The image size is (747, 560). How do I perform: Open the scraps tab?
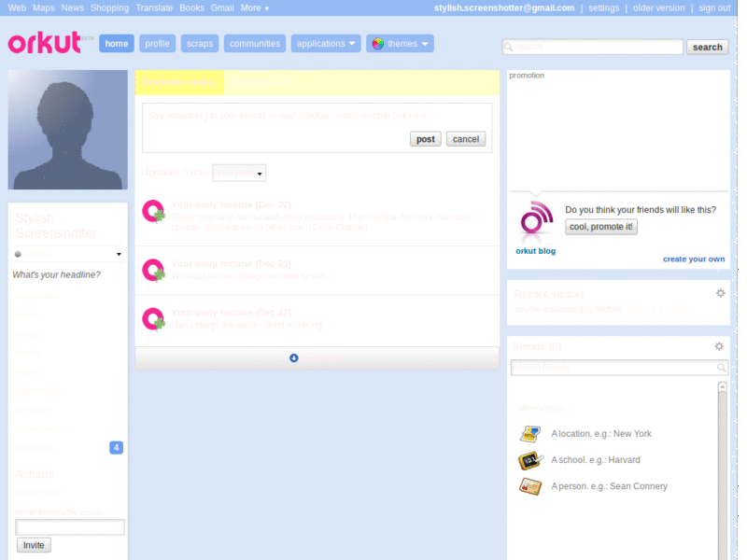click(200, 43)
